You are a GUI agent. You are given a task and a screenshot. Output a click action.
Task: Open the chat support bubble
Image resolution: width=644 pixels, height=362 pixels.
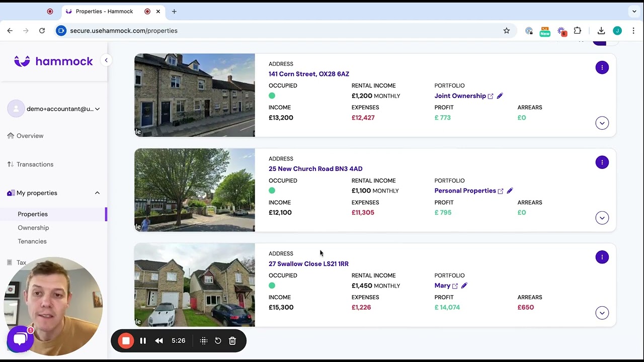[20, 339]
